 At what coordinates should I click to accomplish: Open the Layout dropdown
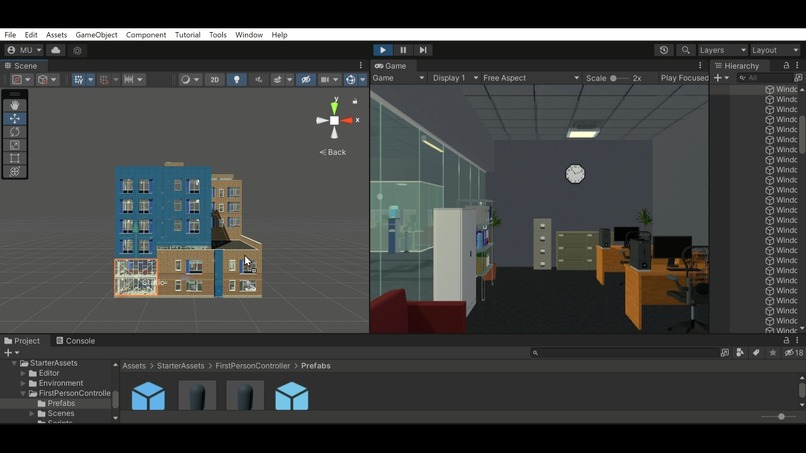tap(775, 50)
